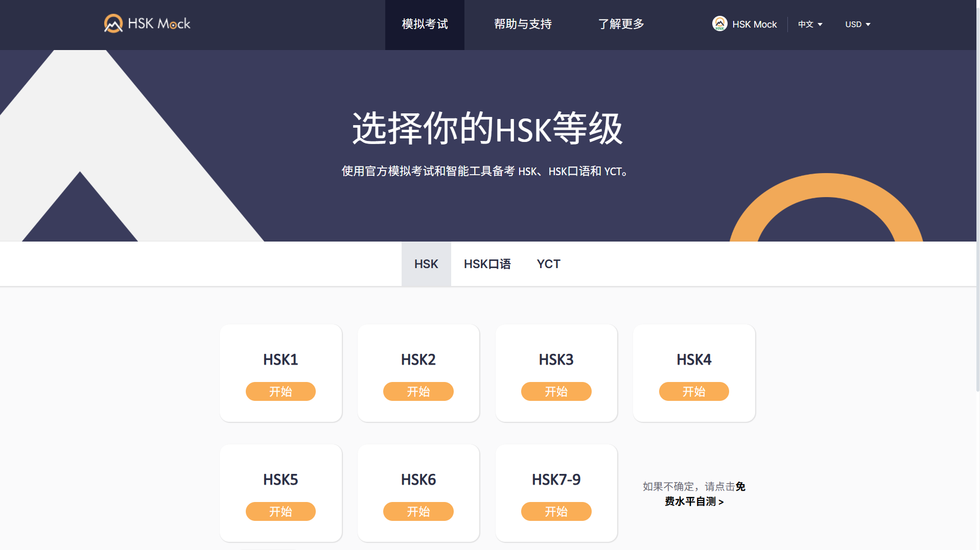This screenshot has height=550, width=980.
Task: Start the HSK6 mock exam
Action: (x=418, y=511)
